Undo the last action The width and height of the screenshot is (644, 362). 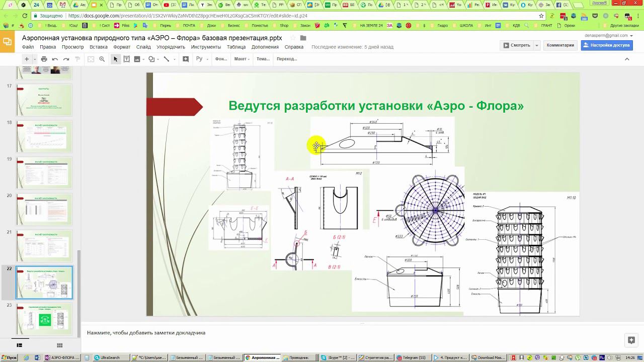pos(55,59)
